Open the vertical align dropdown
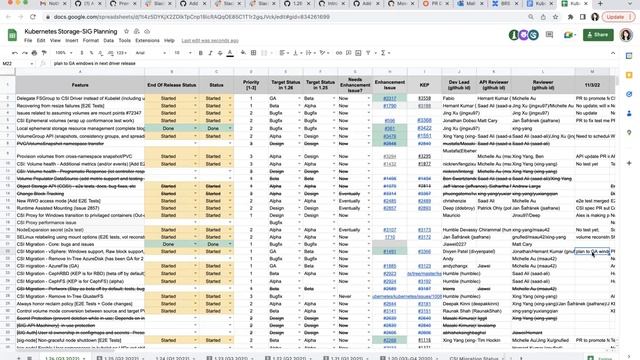The image size is (640, 360). pos(297,53)
